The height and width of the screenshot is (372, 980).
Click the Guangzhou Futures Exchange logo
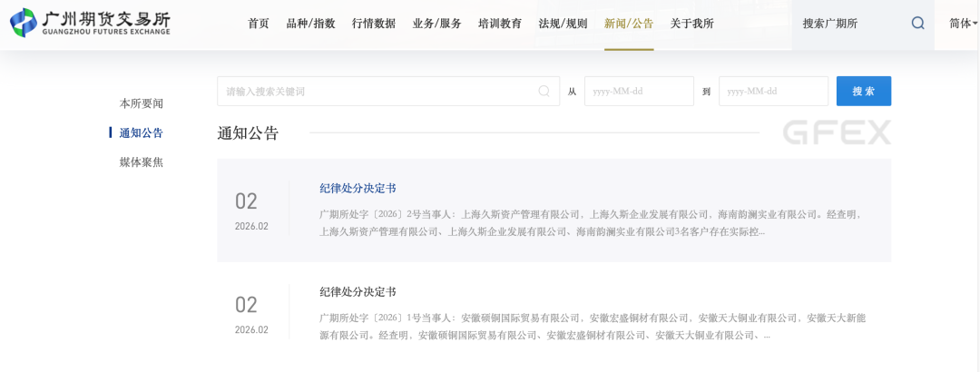pos(90,23)
